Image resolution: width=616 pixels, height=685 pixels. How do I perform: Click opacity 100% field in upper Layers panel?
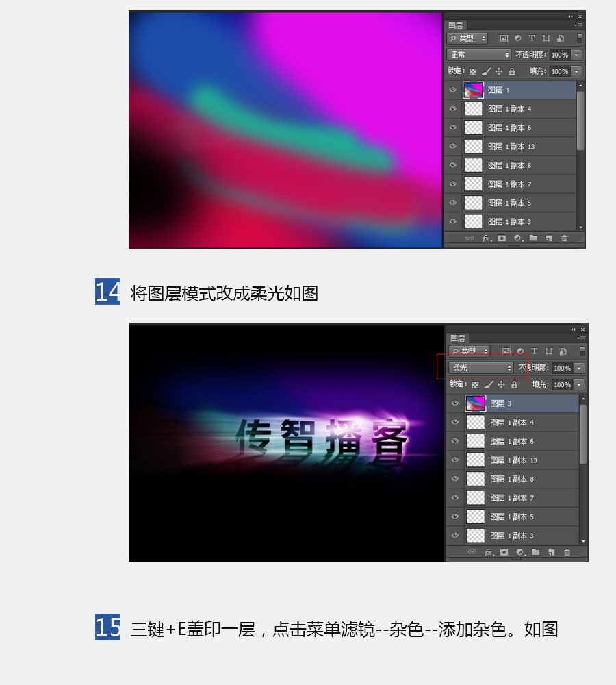coord(560,55)
